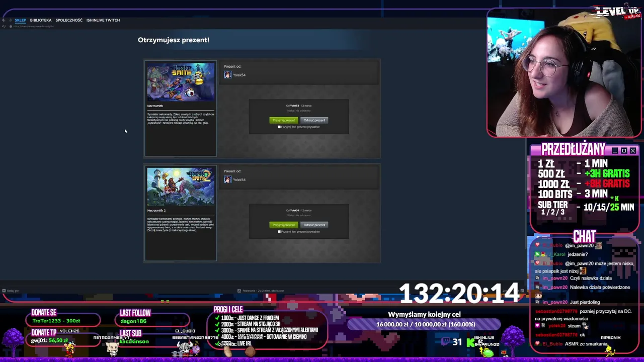Viewport: 644px width, 362px height.
Task: Open the ISHINLIVE TWITCH profile tab
Action: pyautogui.click(x=103, y=20)
